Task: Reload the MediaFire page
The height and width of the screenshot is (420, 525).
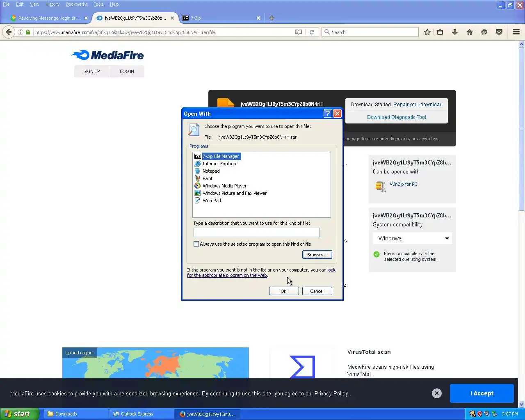Action: tap(312, 32)
